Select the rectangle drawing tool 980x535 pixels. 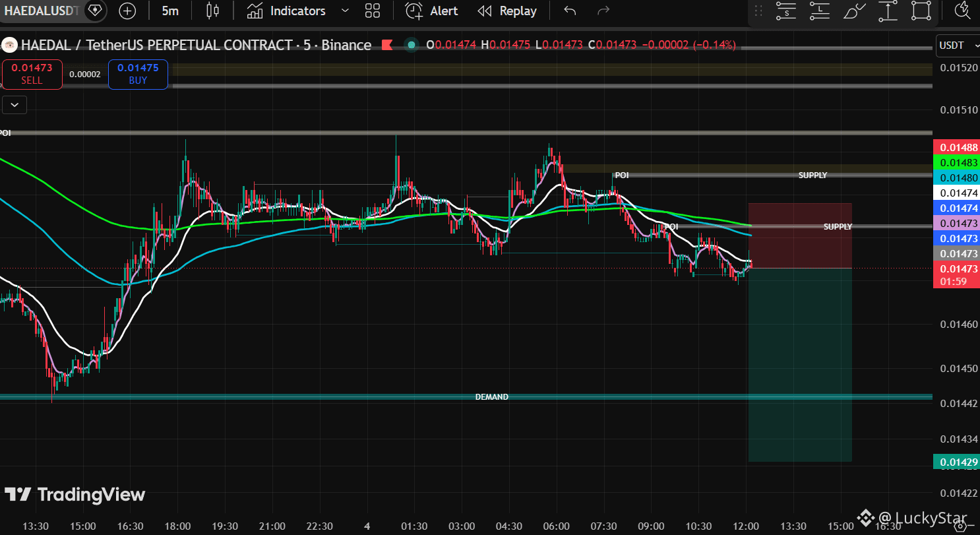click(921, 11)
